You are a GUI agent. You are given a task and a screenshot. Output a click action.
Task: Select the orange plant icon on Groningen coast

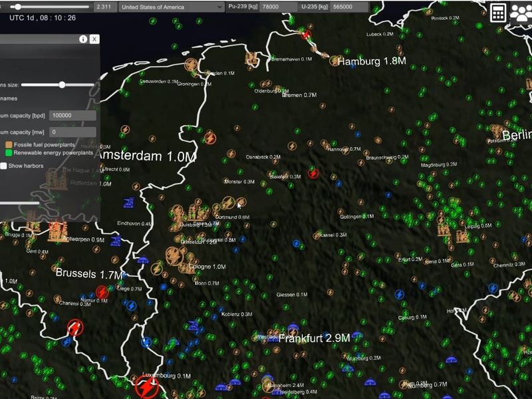click(x=191, y=65)
